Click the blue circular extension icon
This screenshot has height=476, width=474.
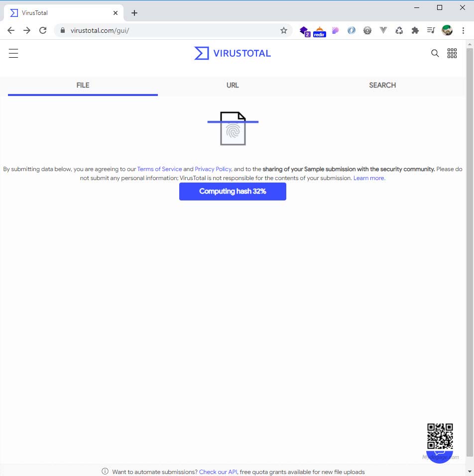click(x=351, y=30)
